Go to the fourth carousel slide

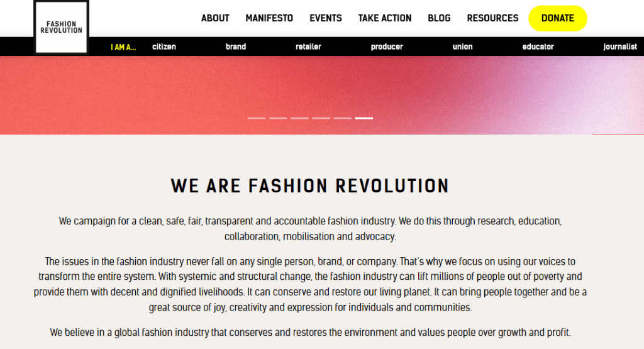click(321, 118)
